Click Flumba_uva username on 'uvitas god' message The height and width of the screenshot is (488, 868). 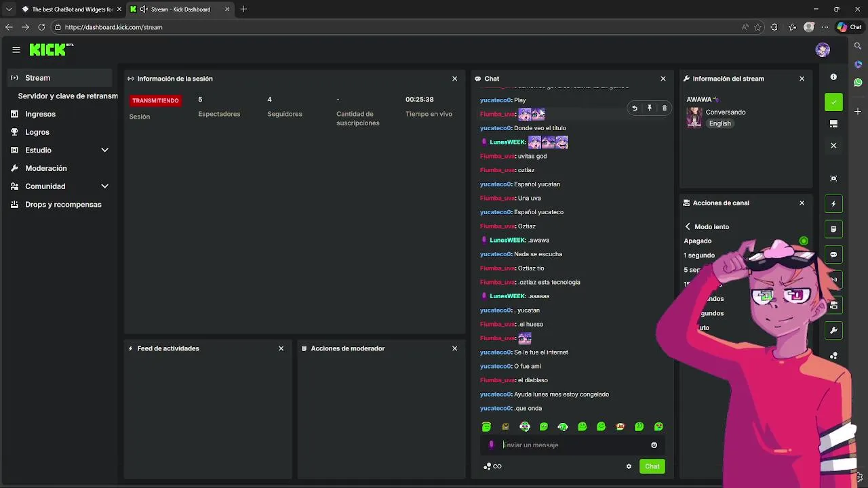(x=497, y=156)
